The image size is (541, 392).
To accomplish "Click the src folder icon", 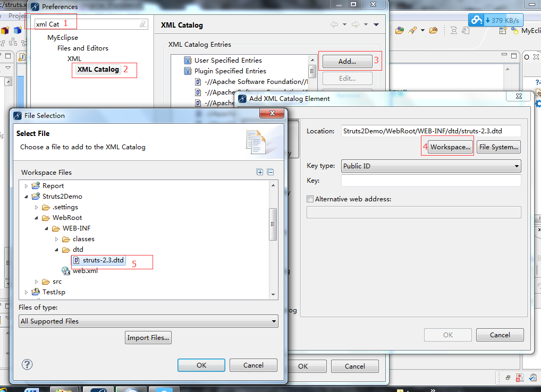I will tap(46, 282).
